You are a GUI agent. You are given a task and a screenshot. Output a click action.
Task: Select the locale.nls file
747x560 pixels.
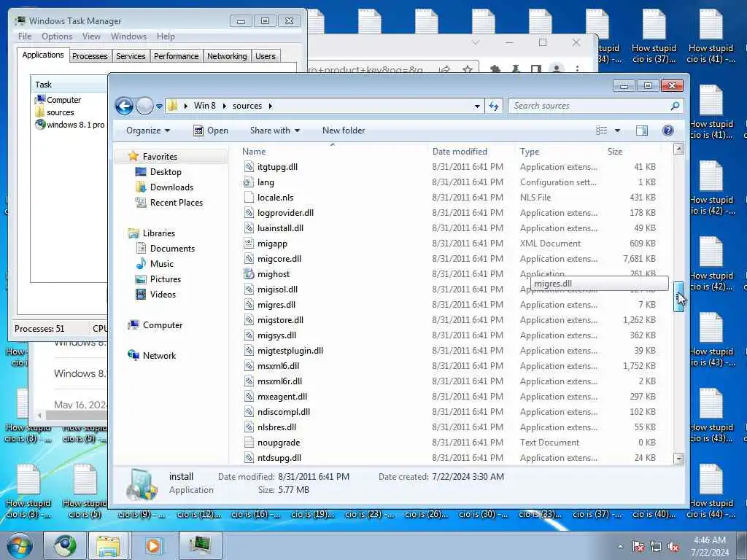coord(275,198)
